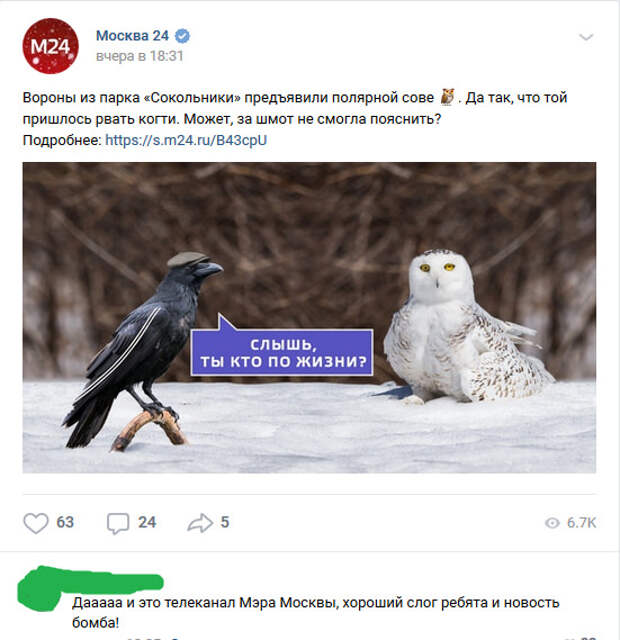620x640 pixels.
Task: Share the post using the arrow icon
Action: [x=200, y=523]
